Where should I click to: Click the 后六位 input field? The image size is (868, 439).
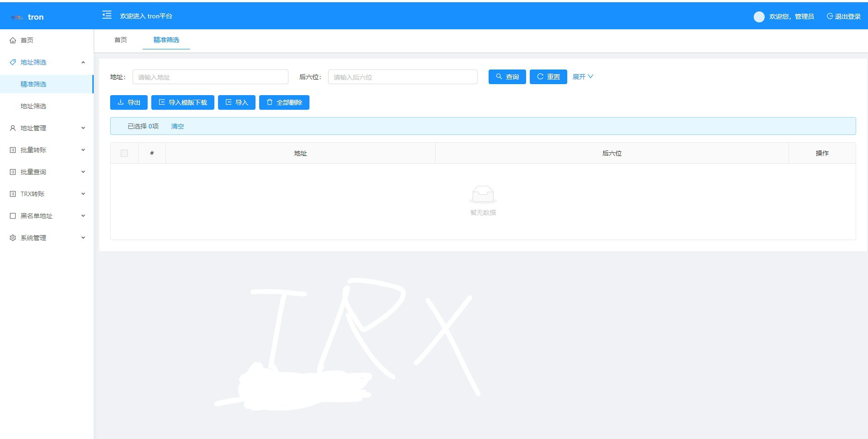(402, 77)
